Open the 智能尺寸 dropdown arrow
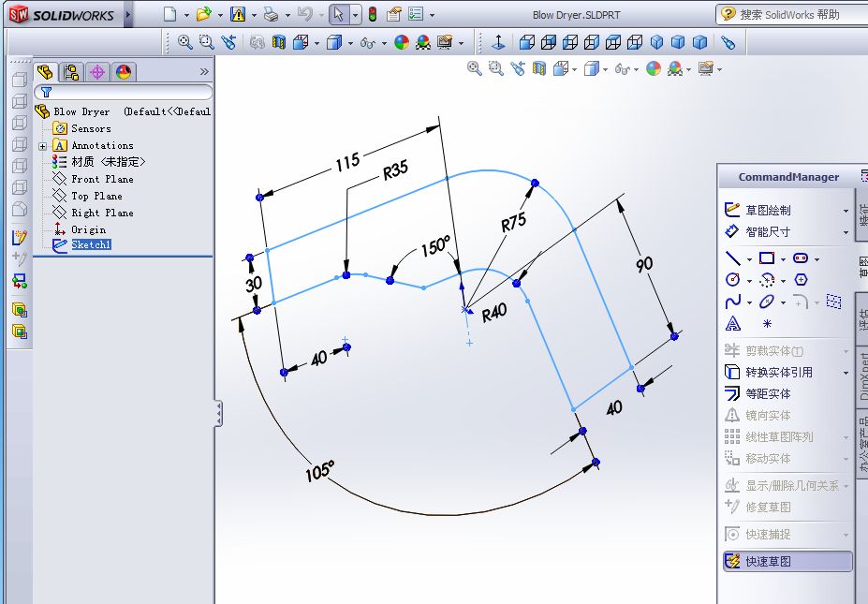 tap(846, 232)
